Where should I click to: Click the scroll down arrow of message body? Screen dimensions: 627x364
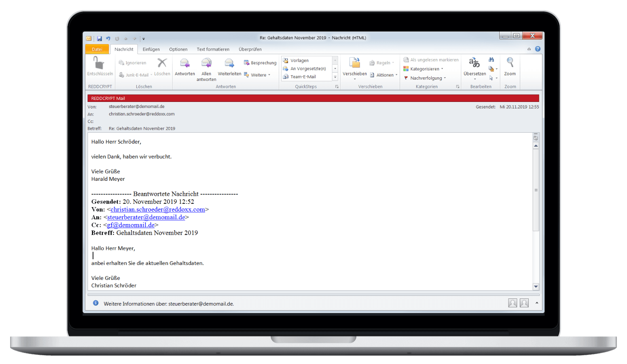[x=536, y=286]
